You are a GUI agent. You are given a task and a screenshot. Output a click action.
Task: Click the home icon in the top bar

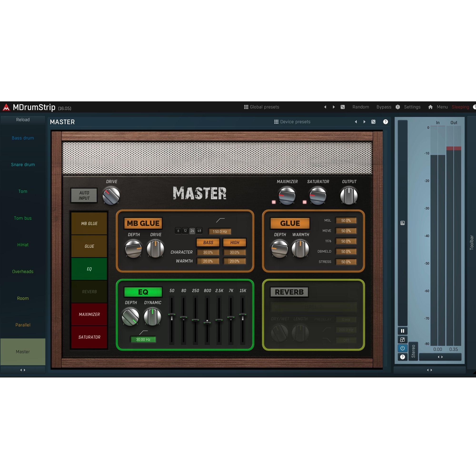pyautogui.click(x=430, y=107)
